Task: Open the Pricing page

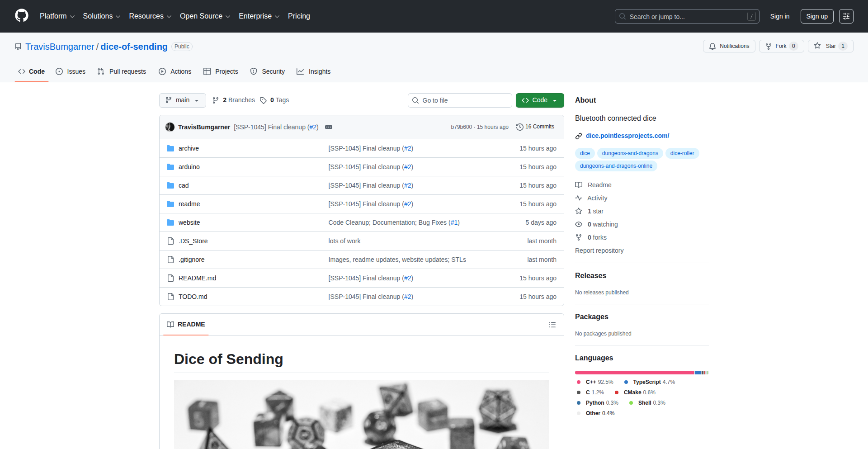Action: [x=299, y=16]
